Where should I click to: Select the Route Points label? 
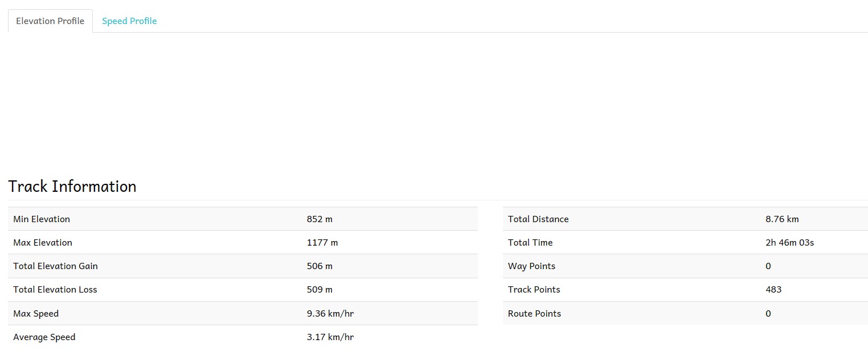(x=534, y=314)
